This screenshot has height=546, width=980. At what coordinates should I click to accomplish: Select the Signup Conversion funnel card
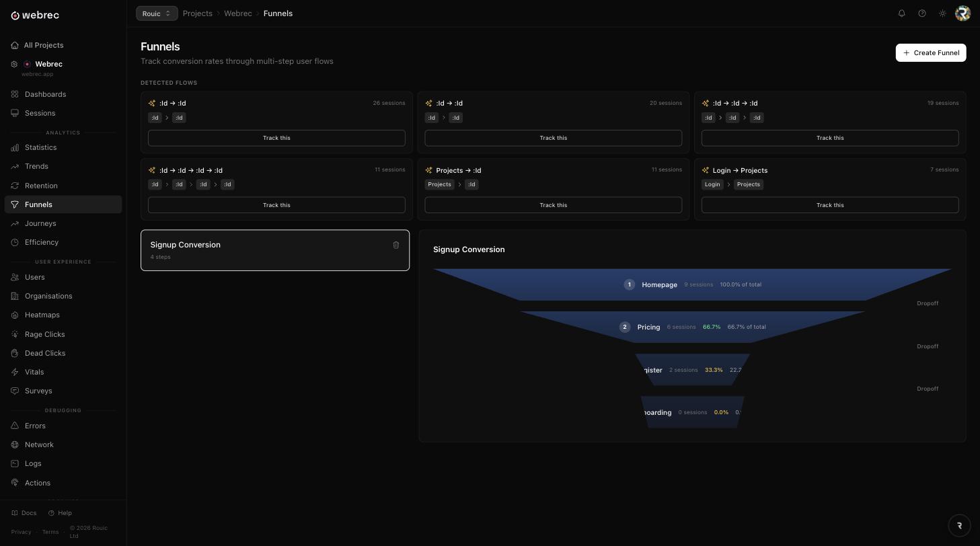coord(275,250)
